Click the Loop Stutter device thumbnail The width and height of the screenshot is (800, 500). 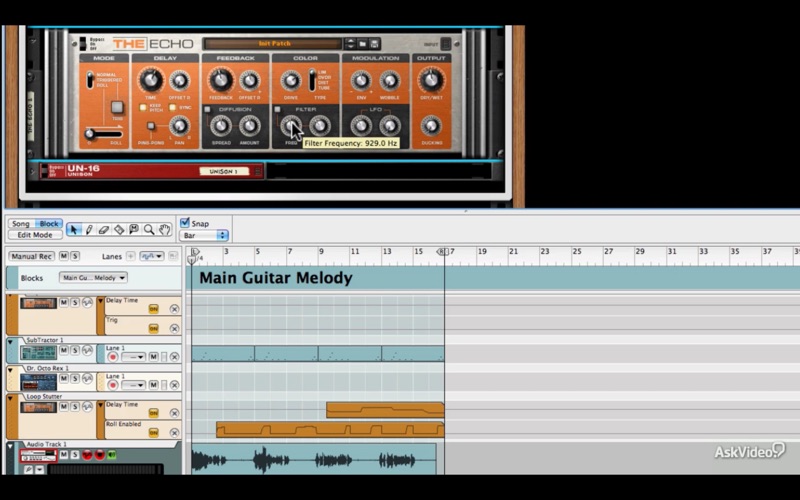click(38, 407)
